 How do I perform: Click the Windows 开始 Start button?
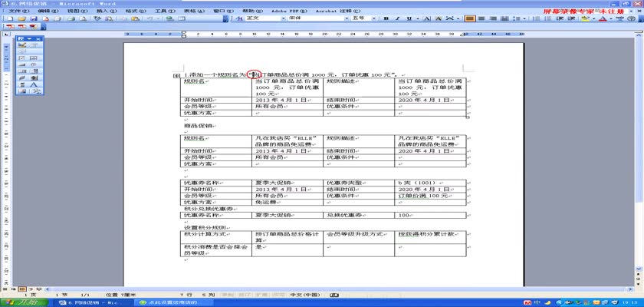tap(24, 302)
